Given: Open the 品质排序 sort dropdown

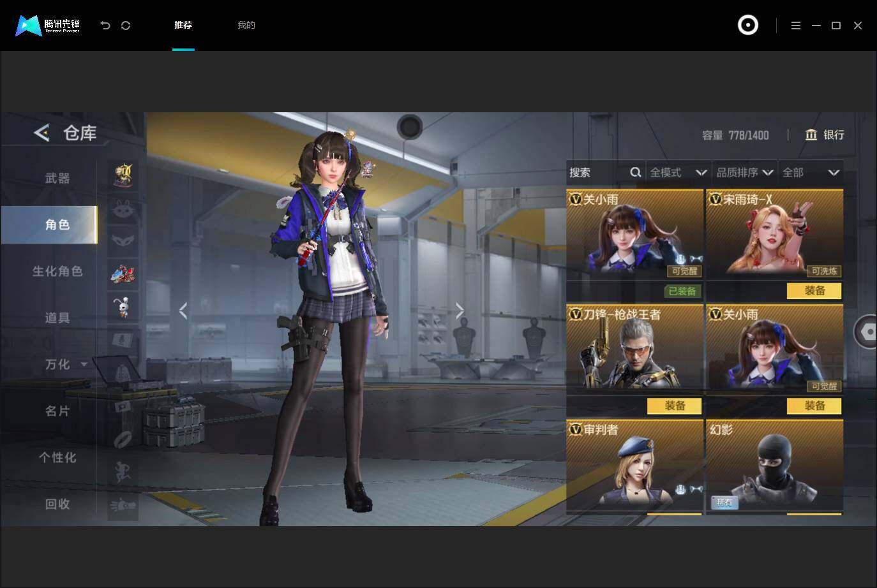Looking at the screenshot, I should tap(744, 172).
